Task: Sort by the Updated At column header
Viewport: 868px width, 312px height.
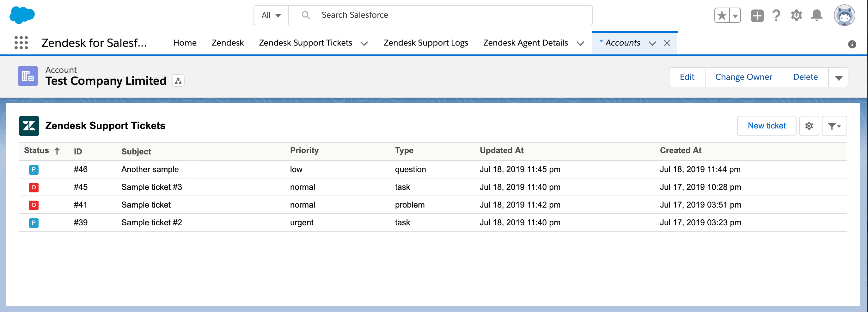Action: pos(501,150)
